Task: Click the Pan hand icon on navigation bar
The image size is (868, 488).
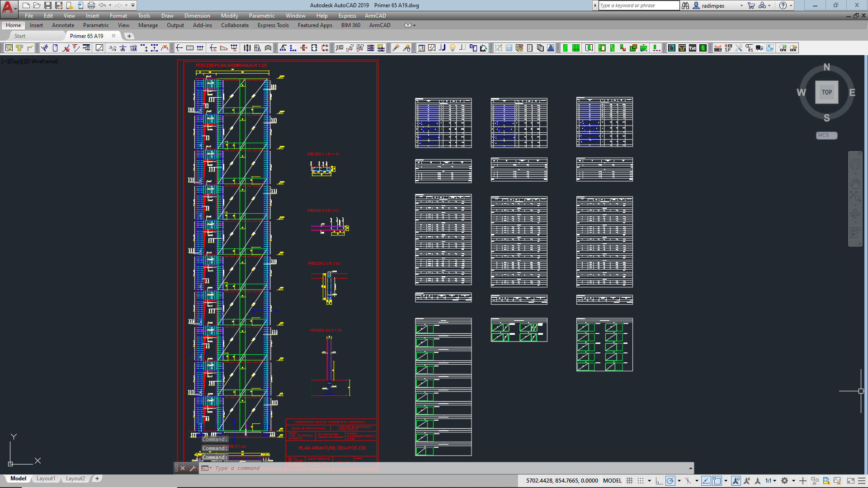Action: click(x=855, y=183)
